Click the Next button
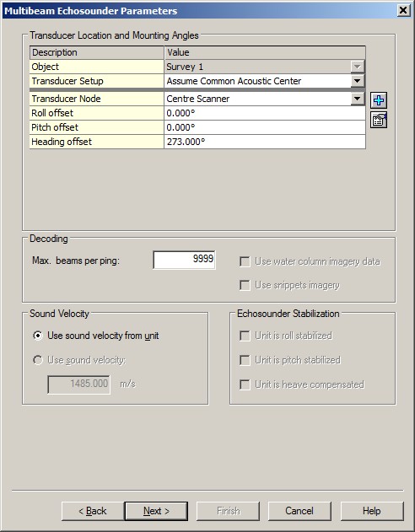 (156, 511)
